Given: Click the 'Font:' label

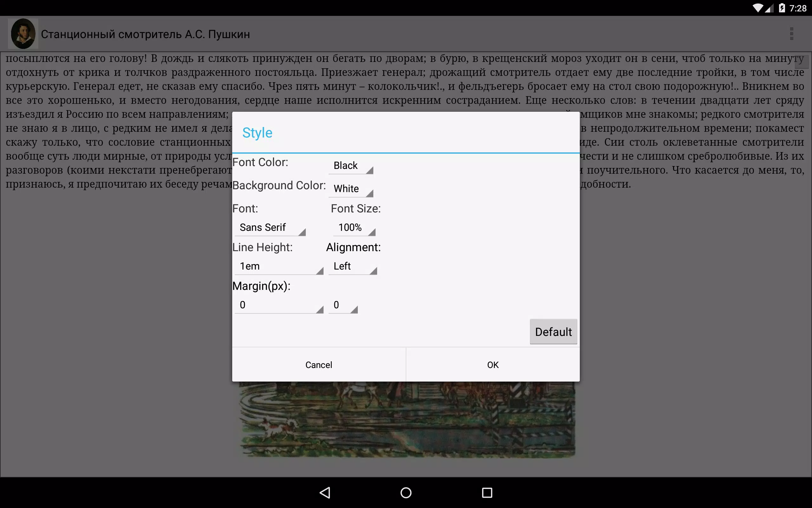Looking at the screenshot, I should (245, 209).
